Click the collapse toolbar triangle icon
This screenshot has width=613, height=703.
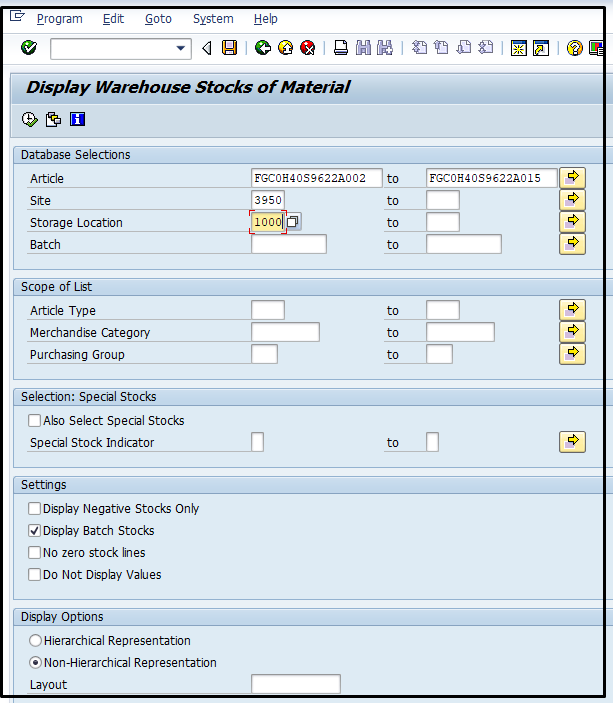[207, 48]
